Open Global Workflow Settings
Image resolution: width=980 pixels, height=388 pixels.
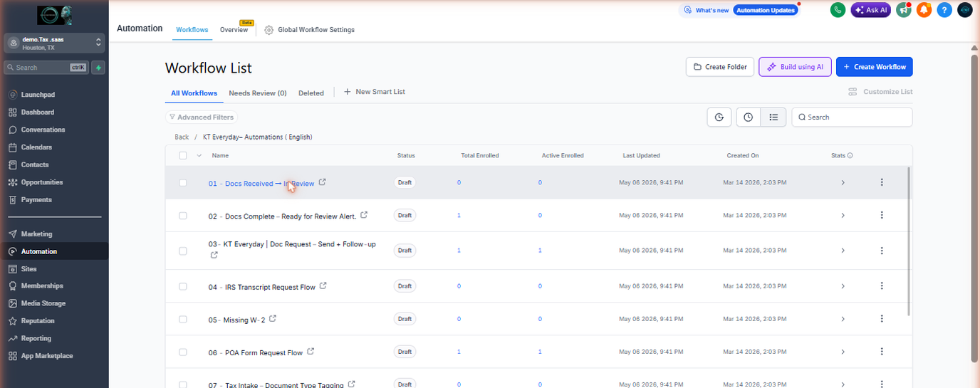pos(310,30)
